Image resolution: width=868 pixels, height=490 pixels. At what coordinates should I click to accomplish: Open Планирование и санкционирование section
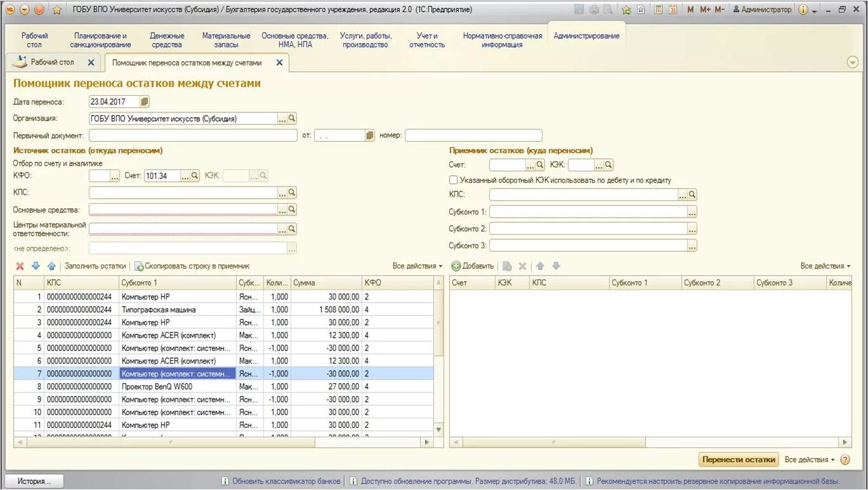pos(100,41)
